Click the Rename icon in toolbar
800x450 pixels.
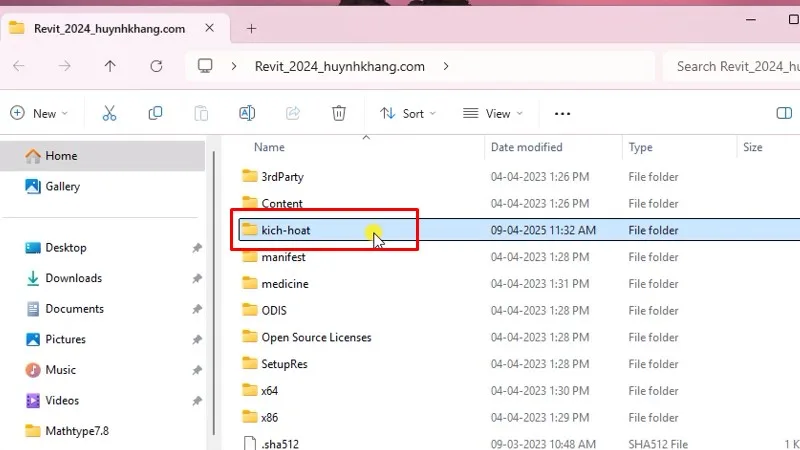tap(247, 113)
